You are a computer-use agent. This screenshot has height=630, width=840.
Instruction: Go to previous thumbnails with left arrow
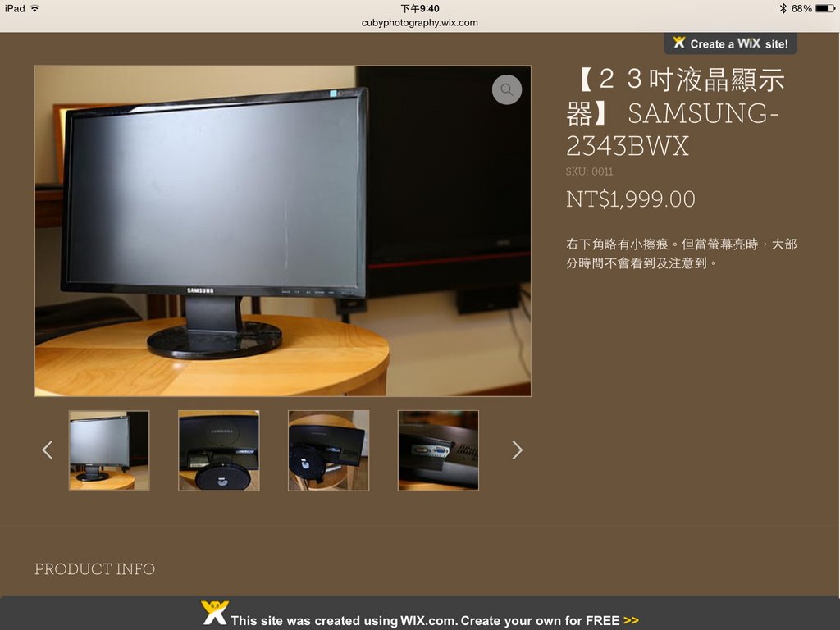[x=48, y=450]
